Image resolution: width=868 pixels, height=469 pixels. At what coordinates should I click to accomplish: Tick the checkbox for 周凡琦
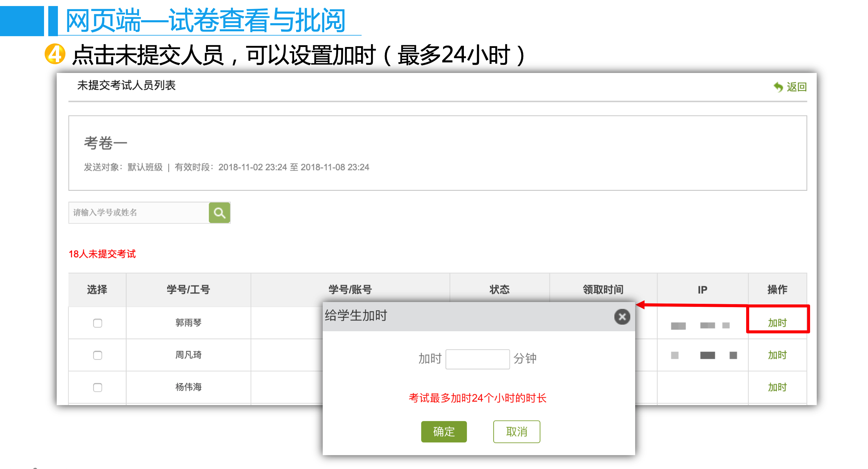(x=97, y=355)
